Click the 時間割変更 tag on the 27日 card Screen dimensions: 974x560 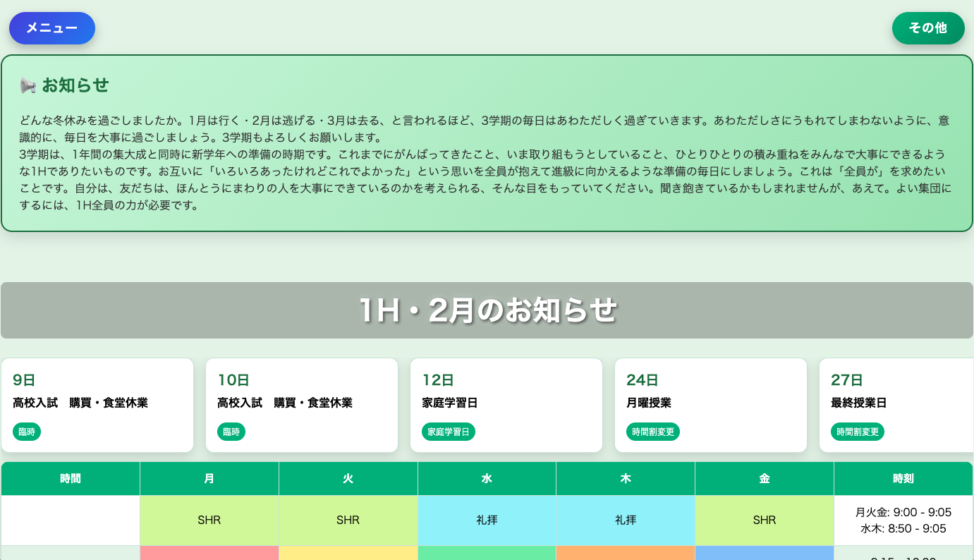point(857,431)
